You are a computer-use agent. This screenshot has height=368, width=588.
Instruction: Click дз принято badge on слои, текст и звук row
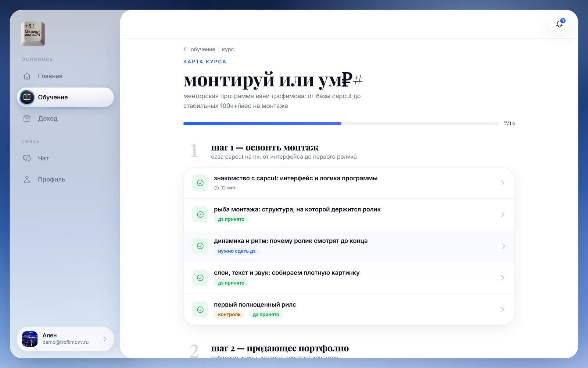tap(231, 283)
